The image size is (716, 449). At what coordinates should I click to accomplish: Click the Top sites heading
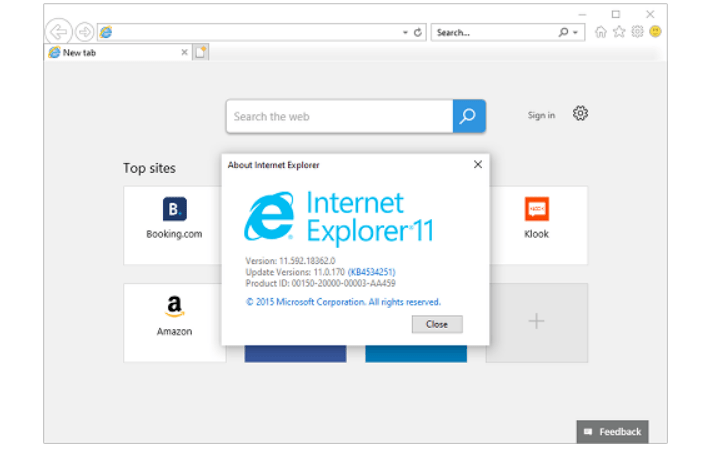tap(149, 168)
